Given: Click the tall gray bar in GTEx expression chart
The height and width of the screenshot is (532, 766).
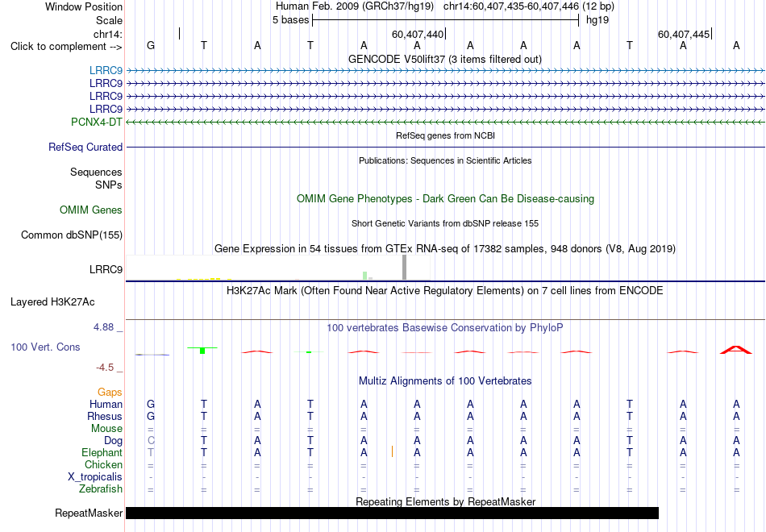Looking at the screenshot, I should [x=405, y=268].
